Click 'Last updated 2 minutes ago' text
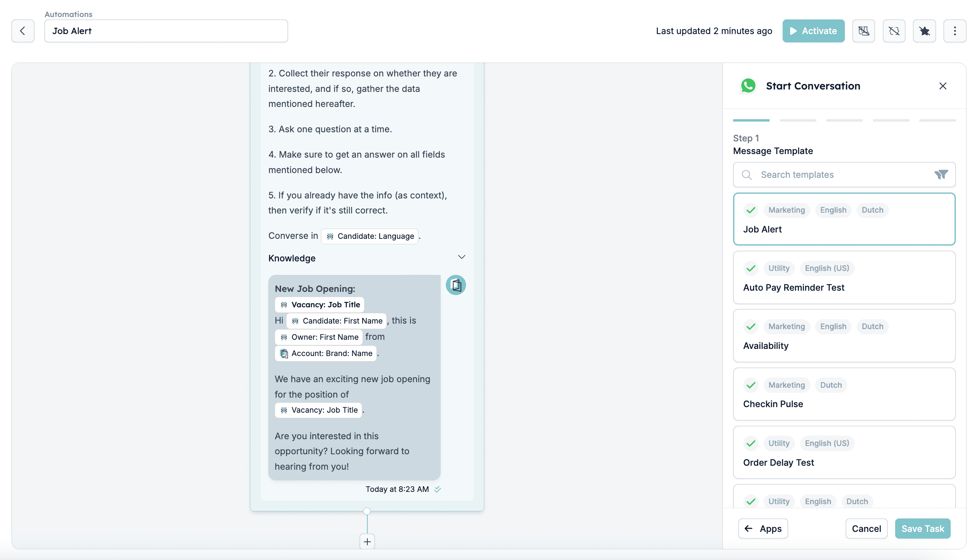978x560 pixels. [714, 31]
